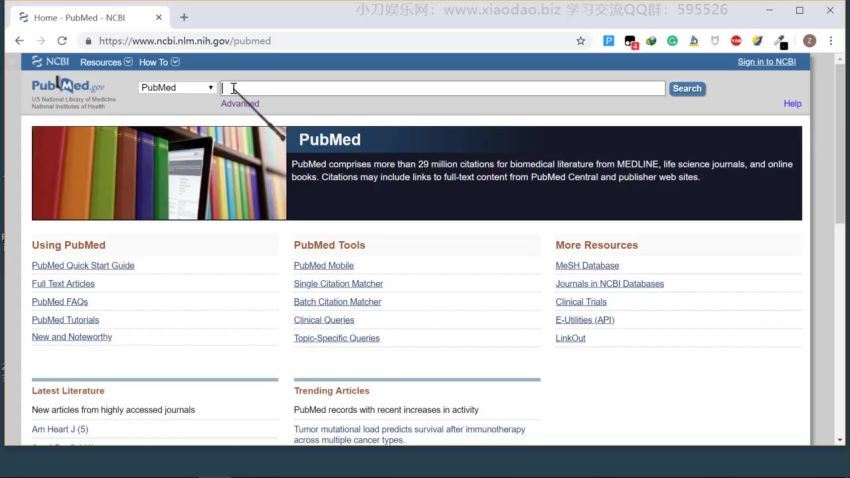Screen dimensions: 850x478
Task: Open the Chrome profile avatar Z
Action: 809,41
